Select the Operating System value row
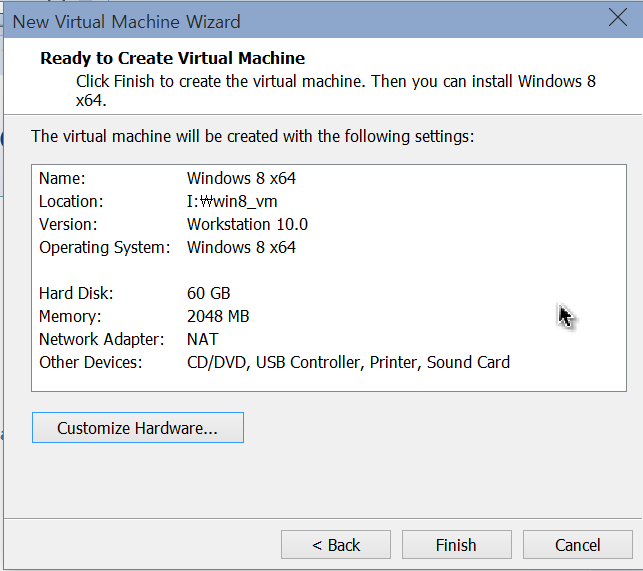Image resolution: width=643 pixels, height=571 pixels. [x=241, y=247]
